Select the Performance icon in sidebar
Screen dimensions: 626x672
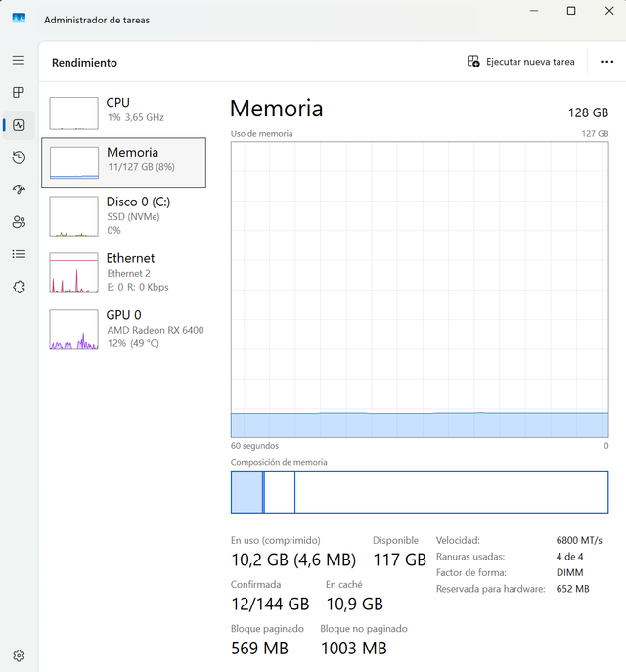[19, 125]
